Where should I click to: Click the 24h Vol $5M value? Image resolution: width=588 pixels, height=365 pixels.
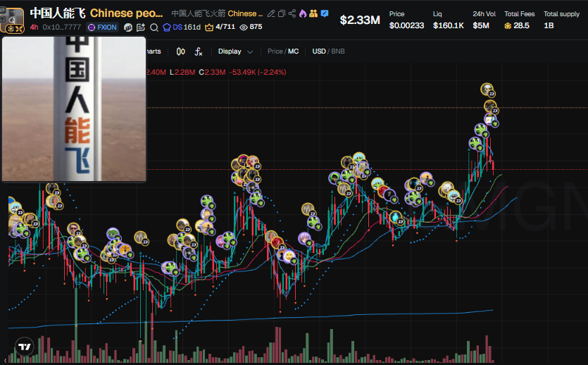481,25
